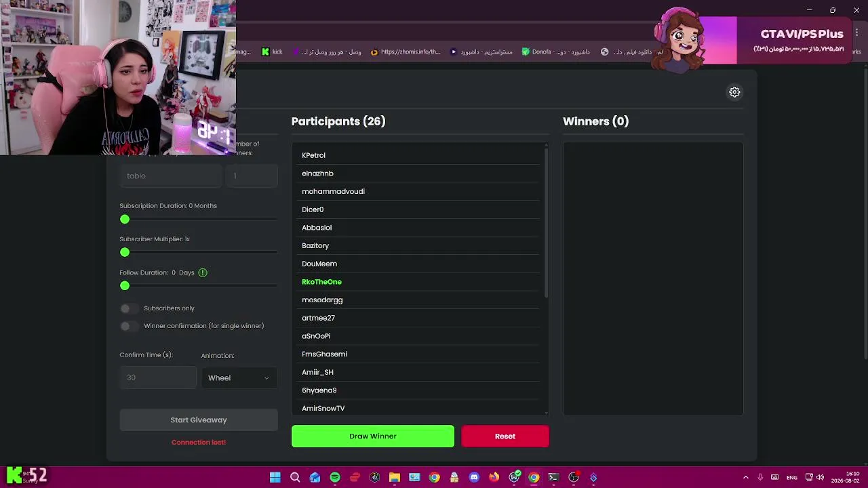
Task: Select participant Bazitory
Action: [417, 245]
